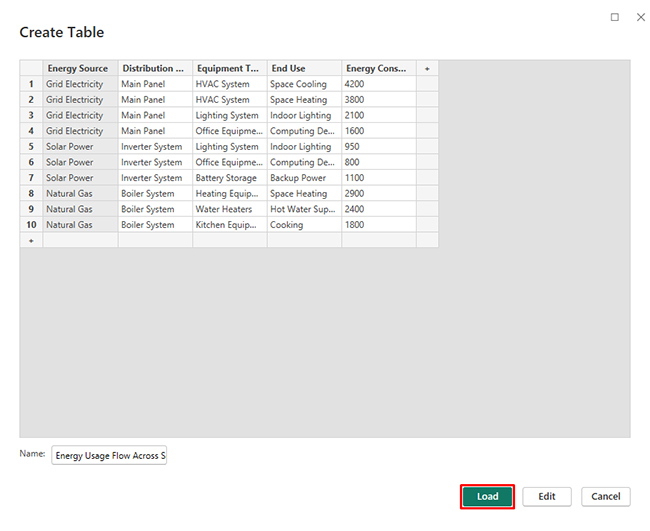650x531 pixels.
Task: Select the Energy Consumption column header
Action: (378, 69)
